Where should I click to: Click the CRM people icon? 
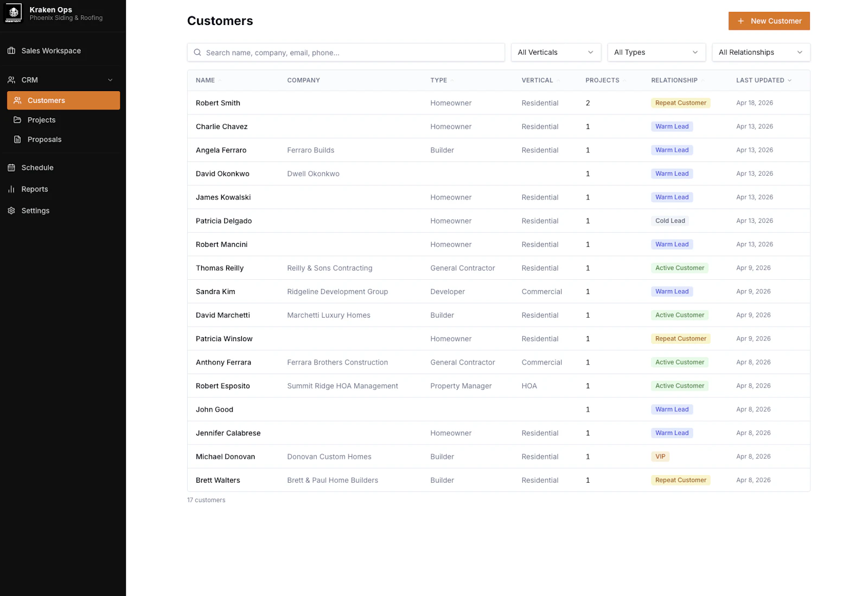[11, 80]
